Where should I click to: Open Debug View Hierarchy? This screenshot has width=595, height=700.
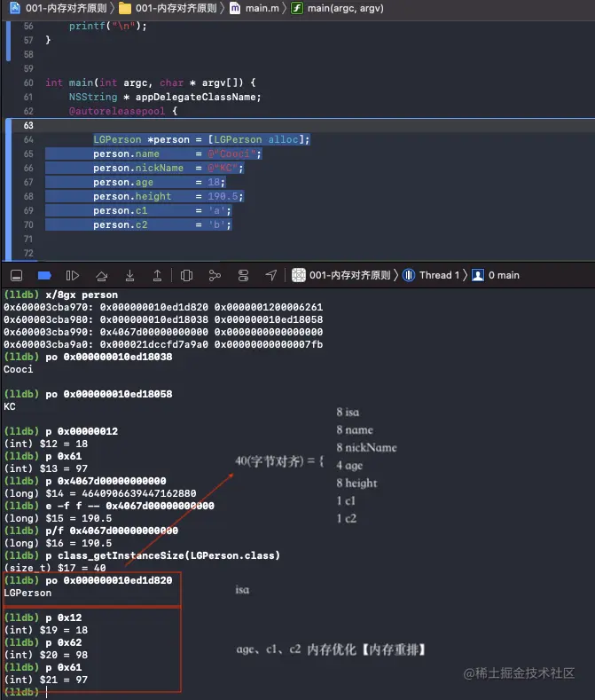click(x=186, y=275)
